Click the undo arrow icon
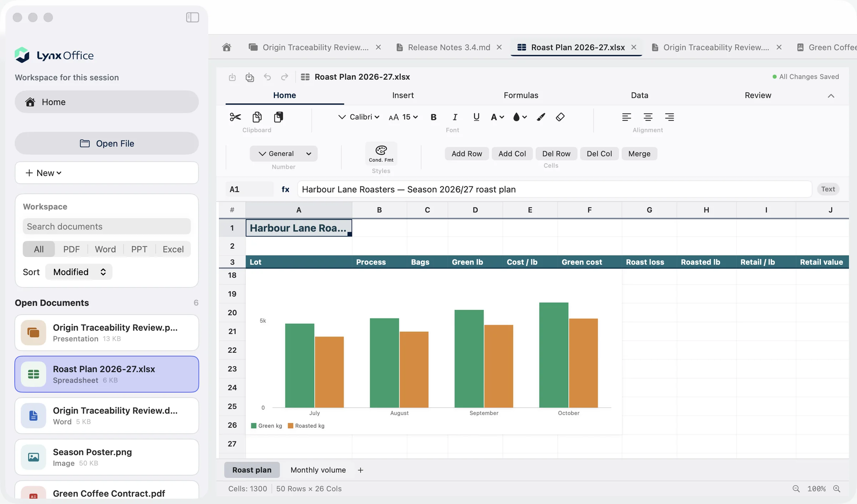 click(x=267, y=77)
